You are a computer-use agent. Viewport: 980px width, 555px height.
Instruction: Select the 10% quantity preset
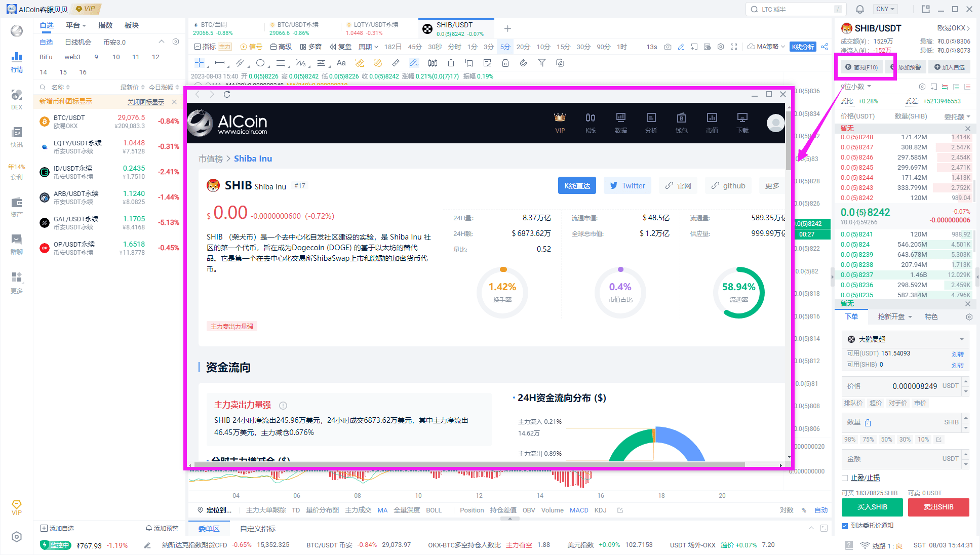click(x=923, y=440)
